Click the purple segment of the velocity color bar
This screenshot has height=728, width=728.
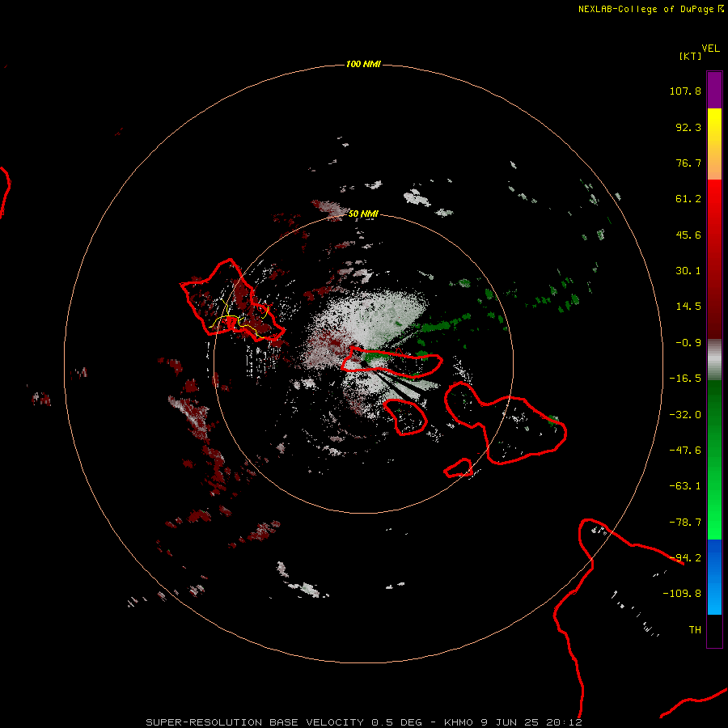(714, 90)
